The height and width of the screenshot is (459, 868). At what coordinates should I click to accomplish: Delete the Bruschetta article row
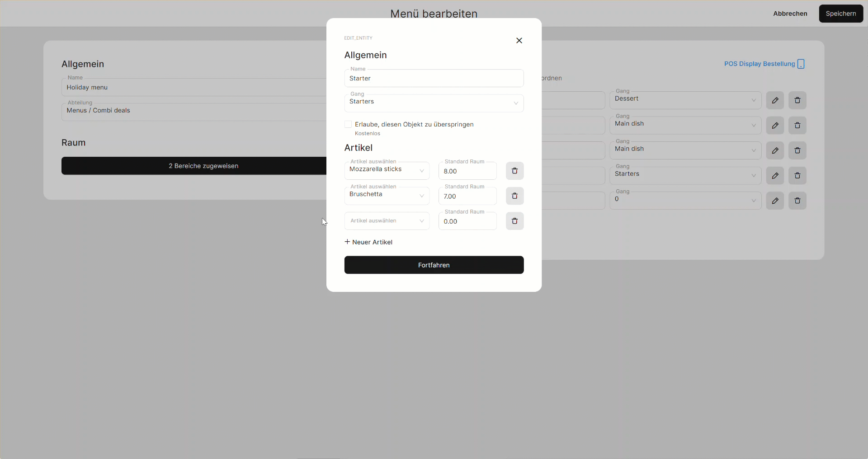pos(514,196)
